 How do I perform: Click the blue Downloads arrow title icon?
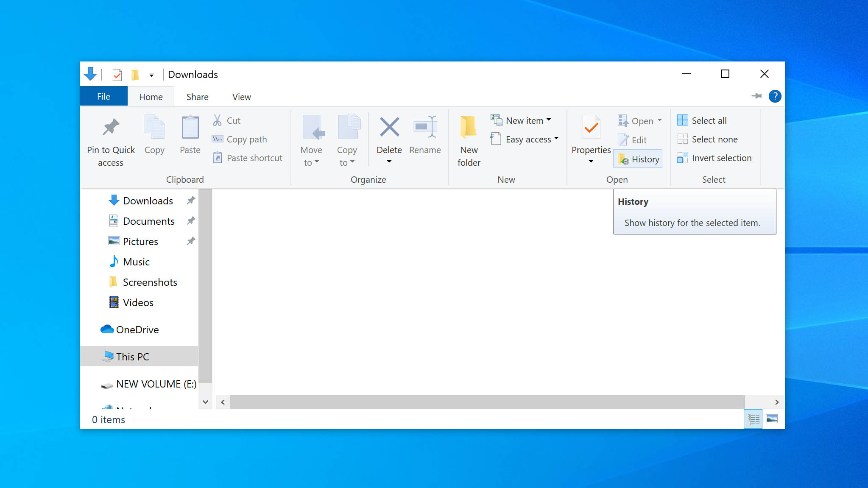pyautogui.click(x=90, y=74)
